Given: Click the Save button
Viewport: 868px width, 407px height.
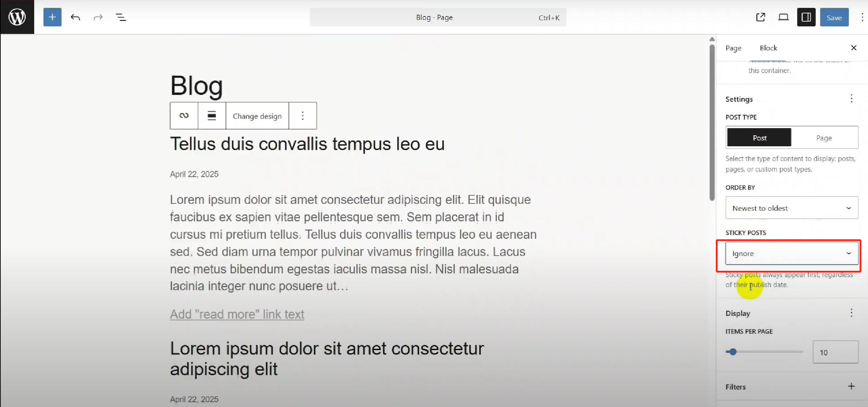Looking at the screenshot, I should point(834,17).
